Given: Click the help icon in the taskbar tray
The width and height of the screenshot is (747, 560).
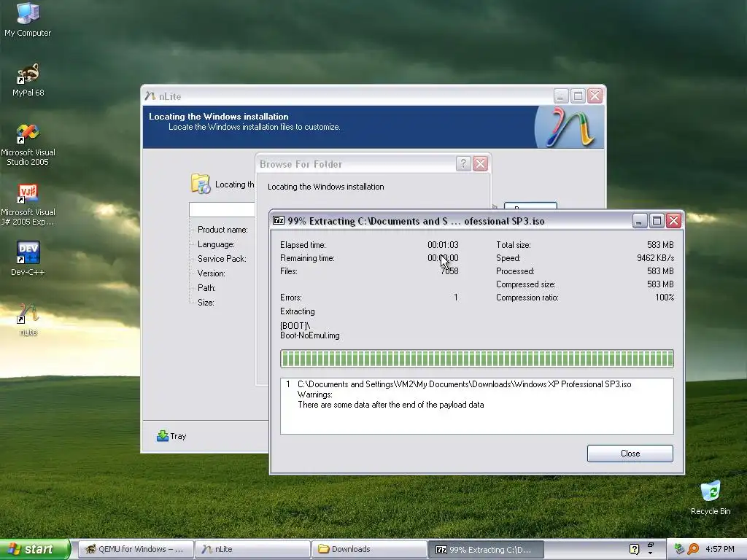Looking at the screenshot, I should pos(634,549).
